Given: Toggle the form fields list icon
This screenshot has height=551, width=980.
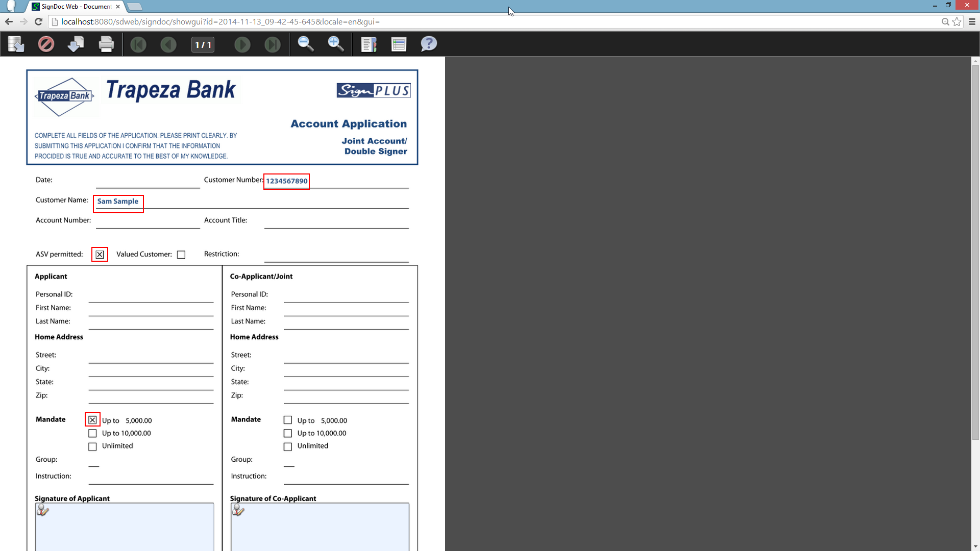Looking at the screenshot, I should pos(399,44).
